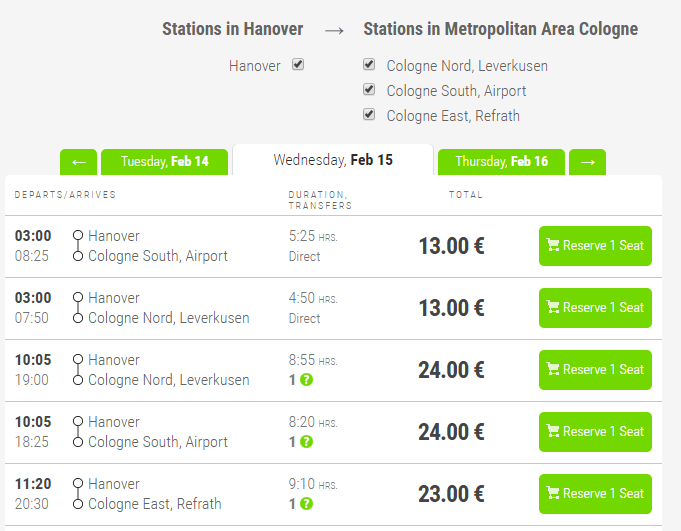Uncheck the Hanover station checkbox
681x531 pixels.
click(x=298, y=65)
